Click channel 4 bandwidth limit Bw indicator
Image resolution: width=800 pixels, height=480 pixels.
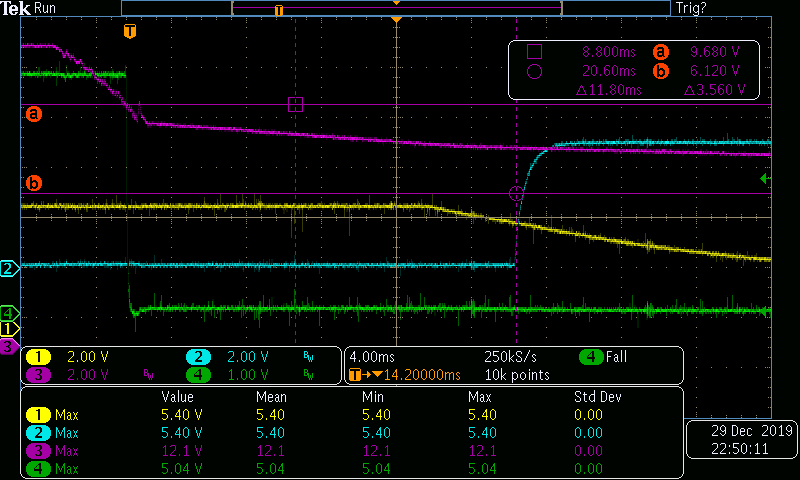pyautogui.click(x=308, y=375)
